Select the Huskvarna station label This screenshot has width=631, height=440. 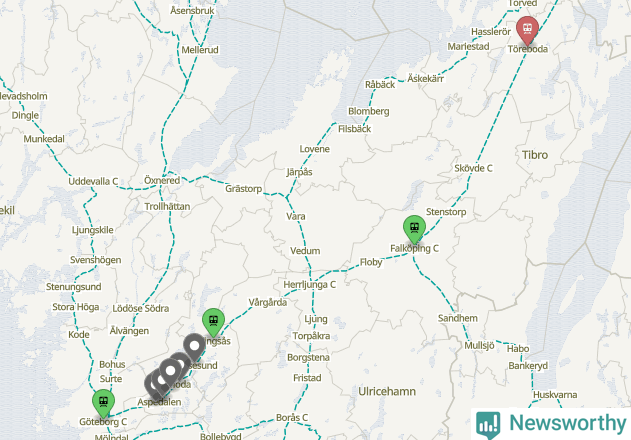click(555, 395)
